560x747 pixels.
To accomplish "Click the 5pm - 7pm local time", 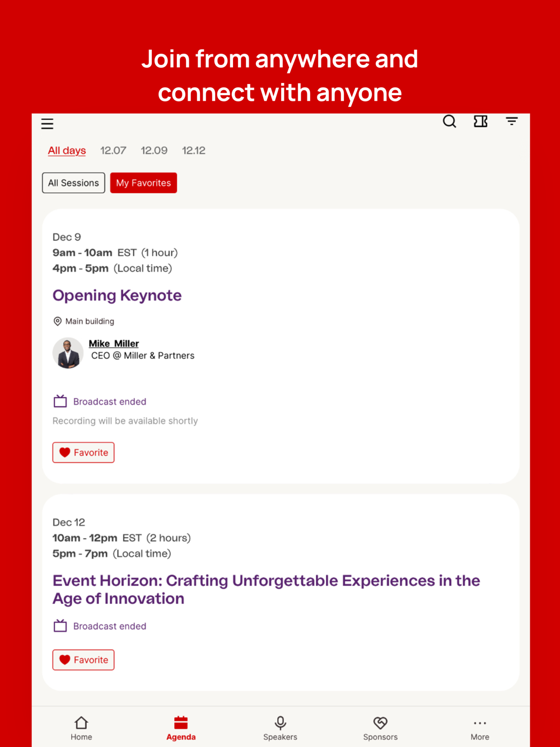I will pyautogui.click(x=112, y=554).
